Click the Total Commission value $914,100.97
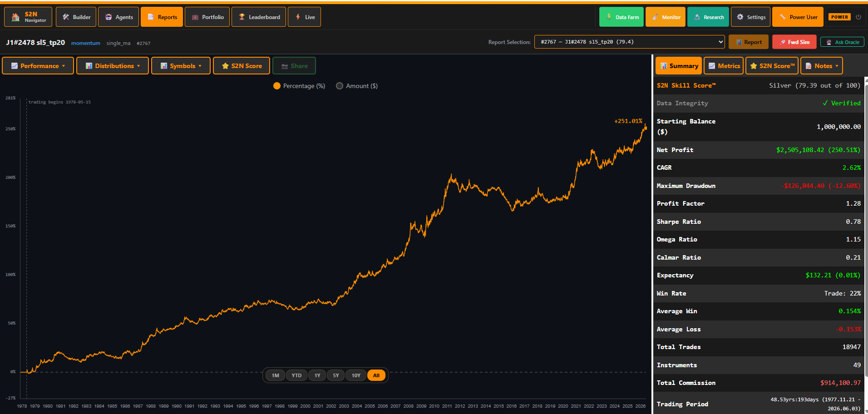The width and height of the screenshot is (868, 414). tap(841, 383)
